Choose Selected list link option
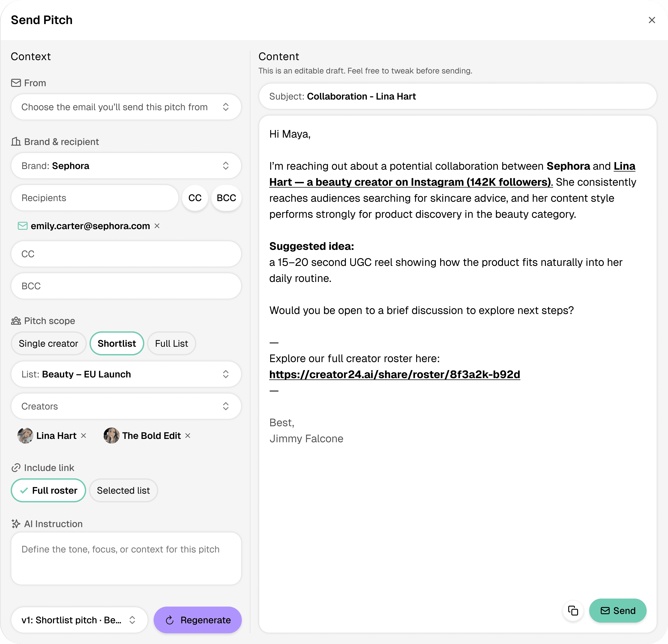Screen dimensions: 668x644 pyautogui.click(x=123, y=491)
